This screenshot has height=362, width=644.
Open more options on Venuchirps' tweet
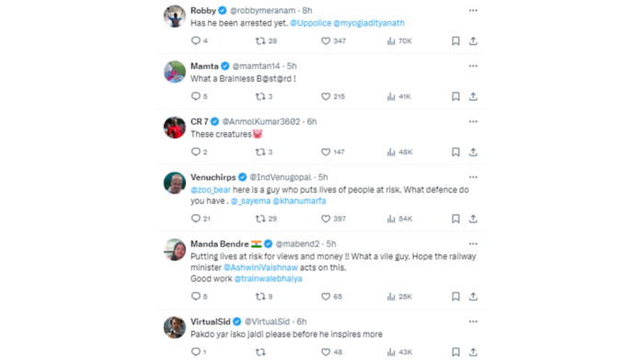[473, 177]
